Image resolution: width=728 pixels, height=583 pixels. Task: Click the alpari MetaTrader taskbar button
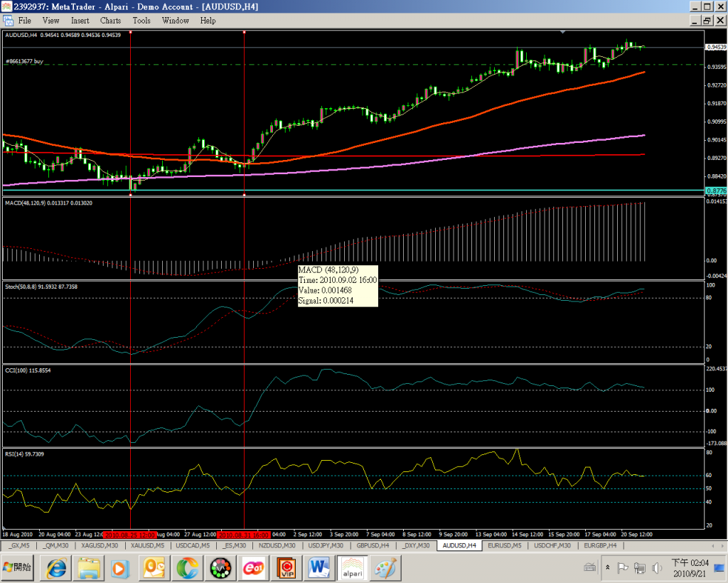(x=353, y=568)
